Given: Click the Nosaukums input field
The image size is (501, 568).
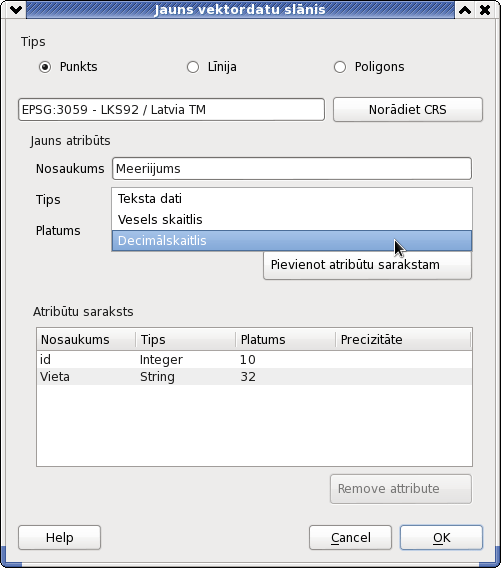Looking at the screenshot, I should (292, 168).
